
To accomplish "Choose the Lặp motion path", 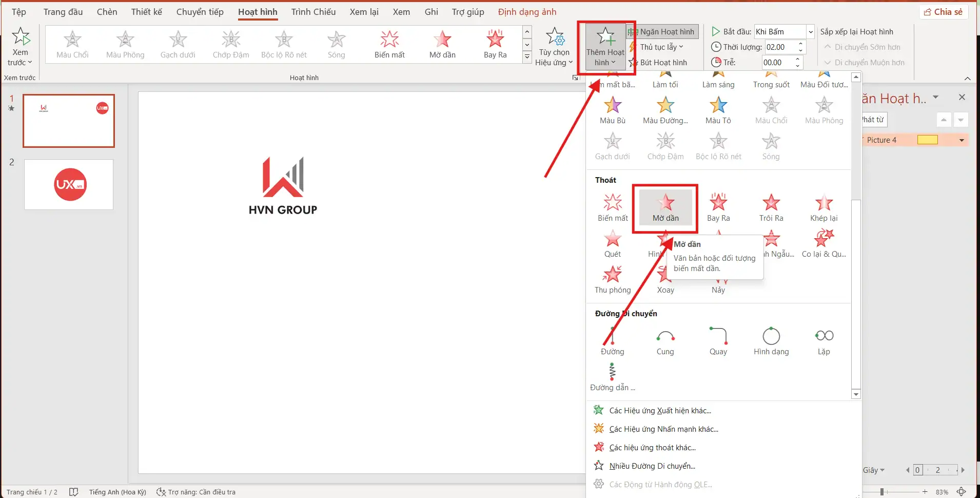I will (824, 341).
